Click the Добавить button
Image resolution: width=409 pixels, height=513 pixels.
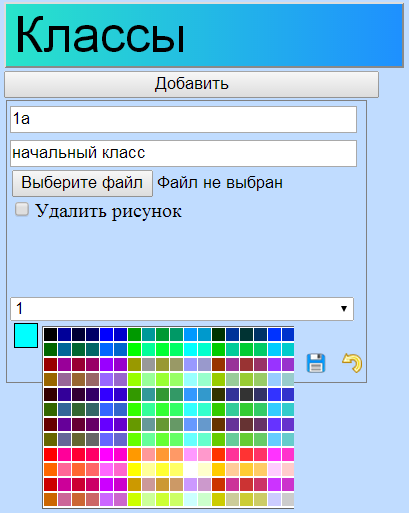pos(191,84)
